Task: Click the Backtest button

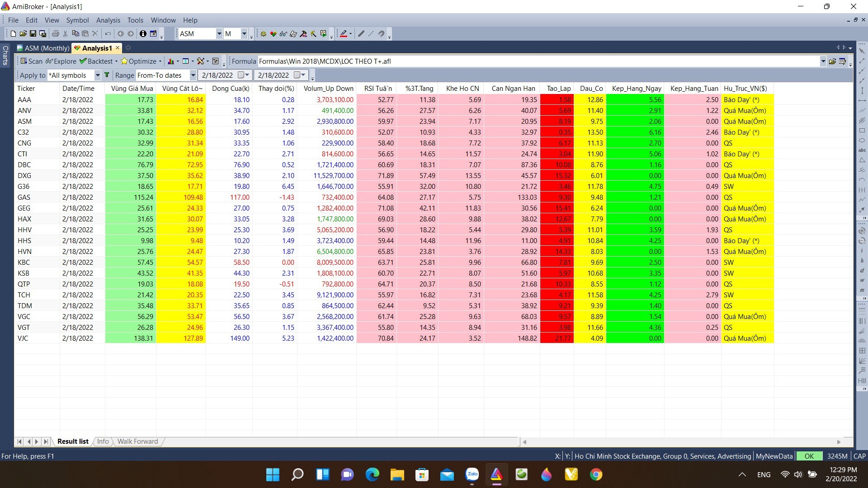Action: pos(96,61)
